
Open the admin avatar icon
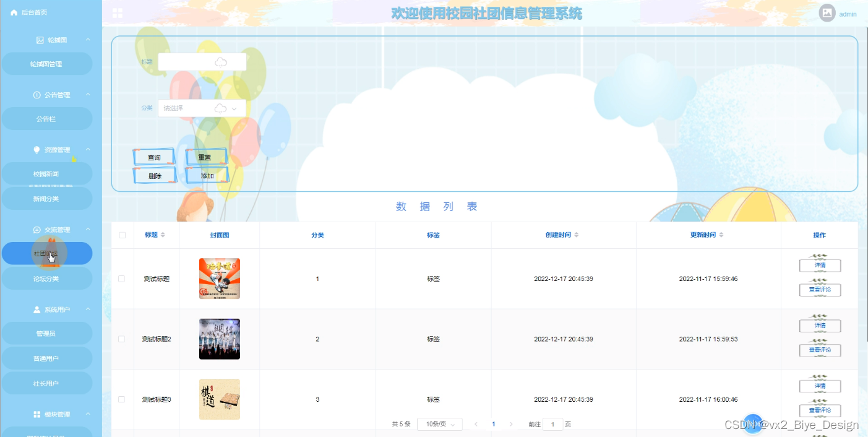[x=827, y=13]
